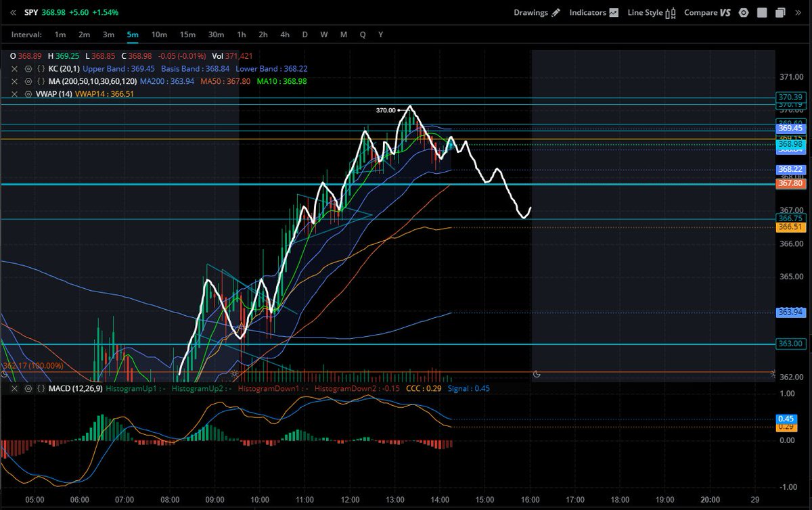Click the 363.00 price level tag
Image resolution: width=812 pixels, height=510 pixels.
pos(790,344)
